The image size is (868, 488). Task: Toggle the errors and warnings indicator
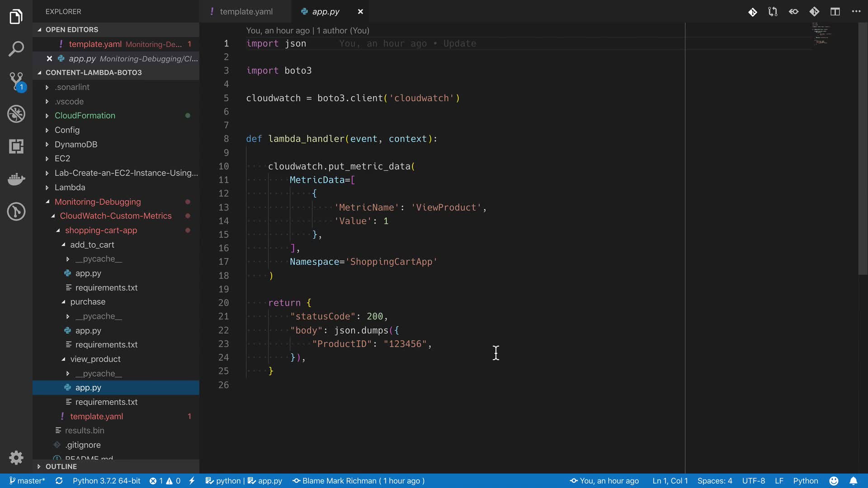click(165, 481)
